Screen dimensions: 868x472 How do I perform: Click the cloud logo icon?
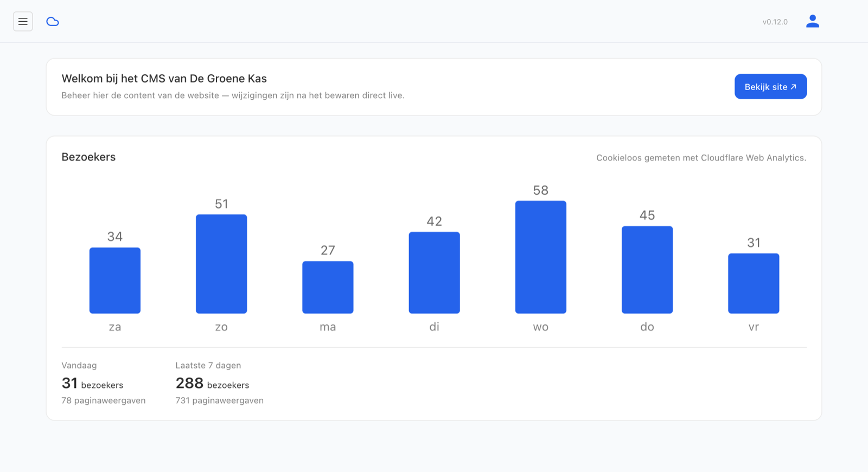[53, 22]
